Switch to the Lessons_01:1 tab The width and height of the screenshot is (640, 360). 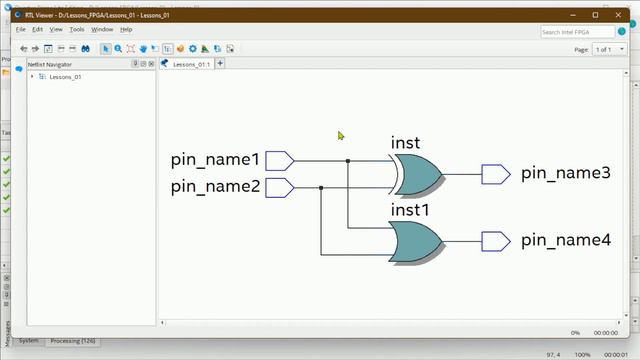(191, 64)
